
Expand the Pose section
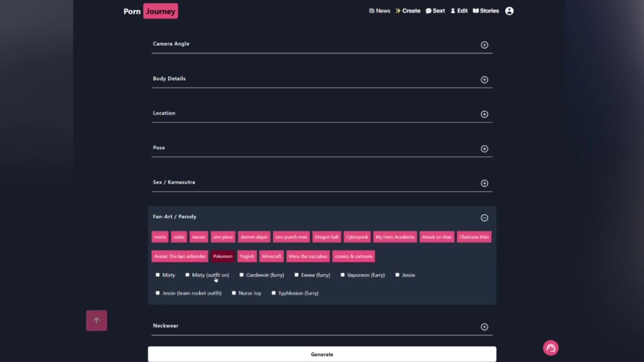click(484, 149)
